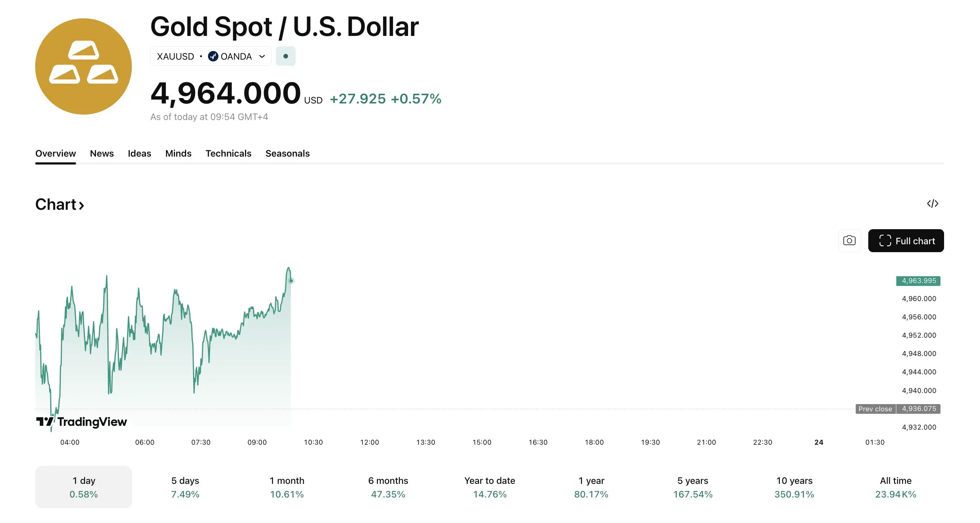Go to the Seasonals tab
980x523 pixels.
[287, 153]
